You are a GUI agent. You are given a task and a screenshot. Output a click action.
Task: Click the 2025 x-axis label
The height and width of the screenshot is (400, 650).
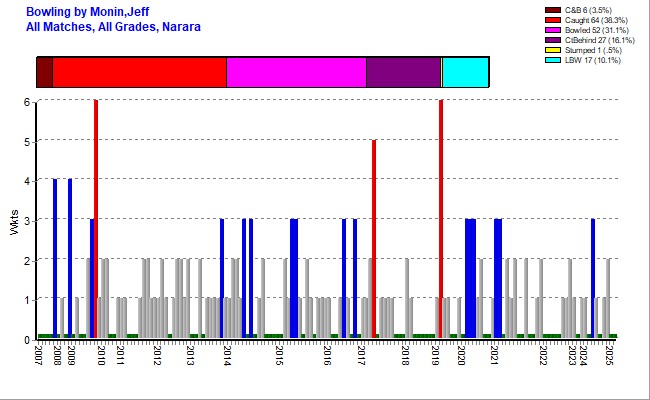[609, 356]
